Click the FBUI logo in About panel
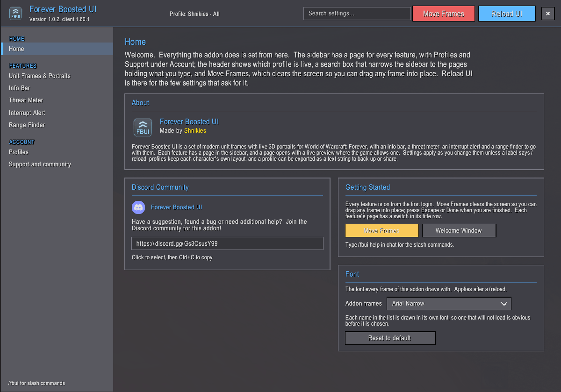This screenshot has width=561, height=392. (x=143, y=127)
